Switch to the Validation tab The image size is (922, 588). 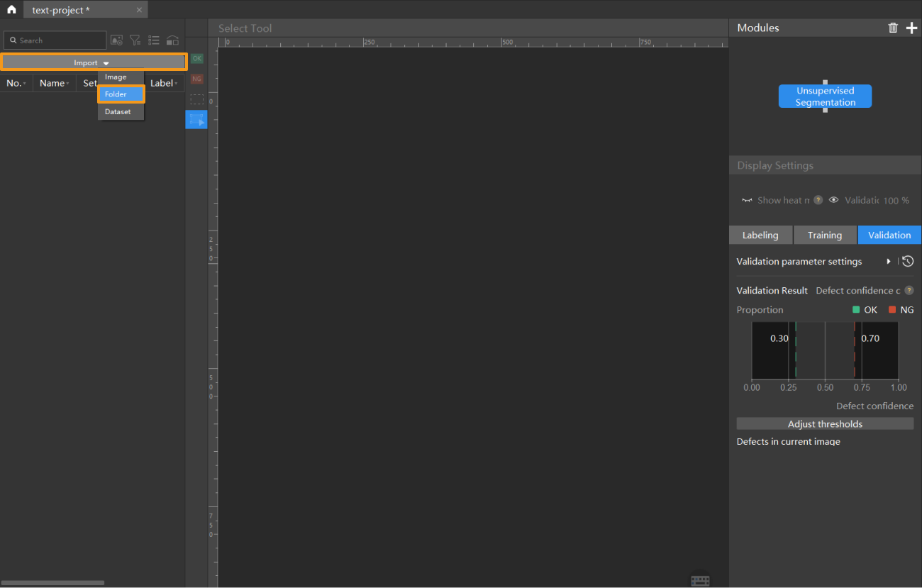point(889,235)
